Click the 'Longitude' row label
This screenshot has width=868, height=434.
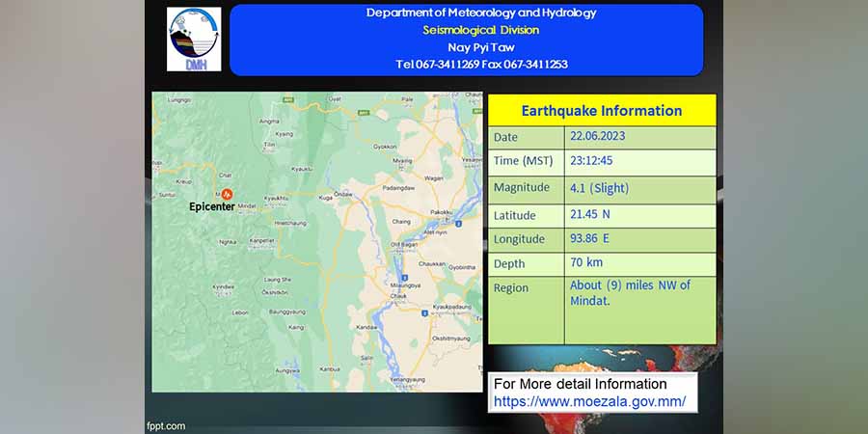[x=519, y=239]
